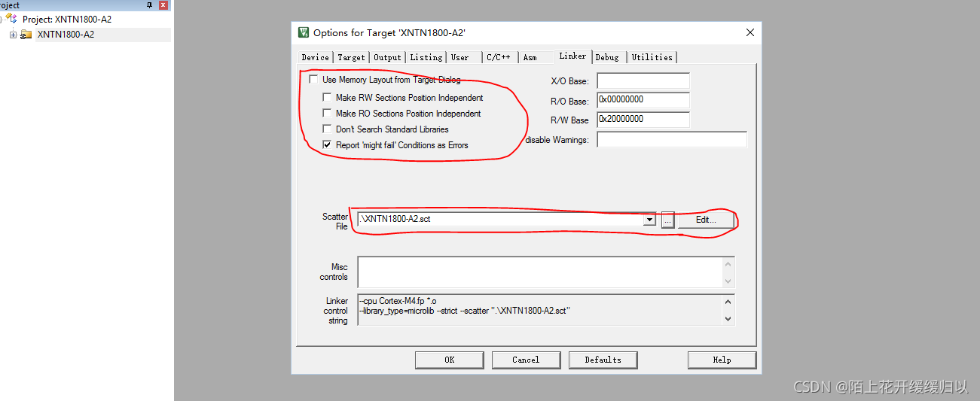Screen dimensions: 980x401
Task: Close the Project pane
Action: point(163,5)
